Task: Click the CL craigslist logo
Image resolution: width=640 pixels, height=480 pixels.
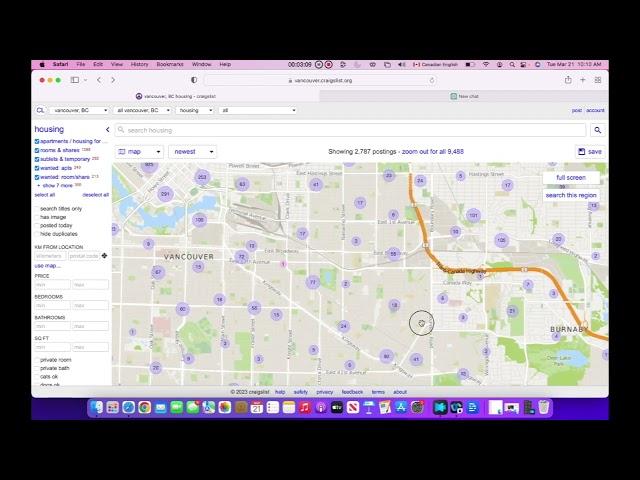Action: 40,110
